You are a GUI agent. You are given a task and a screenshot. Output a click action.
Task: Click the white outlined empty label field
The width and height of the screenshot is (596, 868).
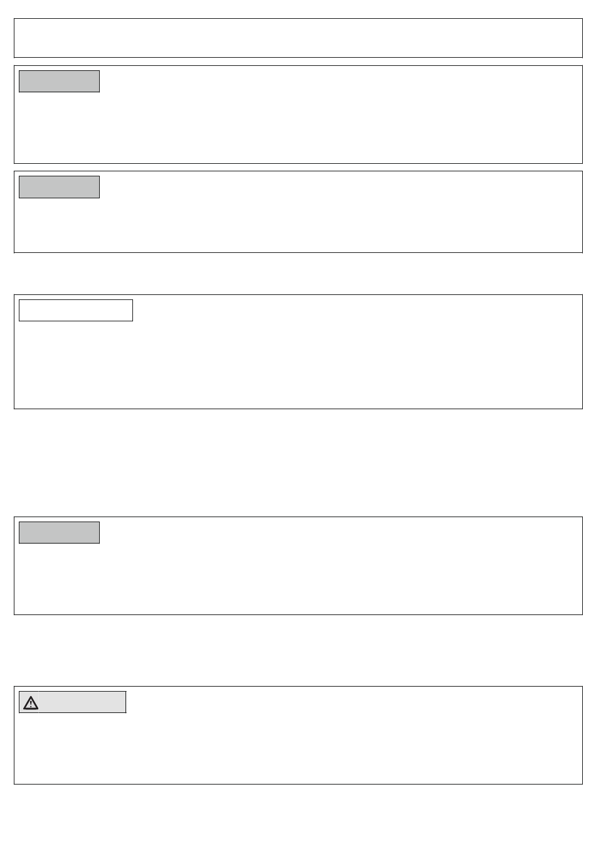pos(76,310)
